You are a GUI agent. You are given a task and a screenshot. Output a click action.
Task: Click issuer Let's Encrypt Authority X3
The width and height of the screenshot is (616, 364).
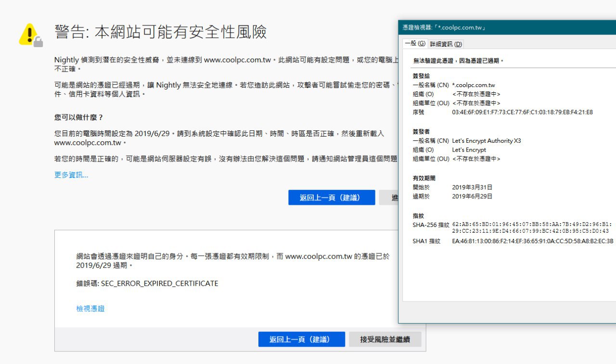click(487, 141)
